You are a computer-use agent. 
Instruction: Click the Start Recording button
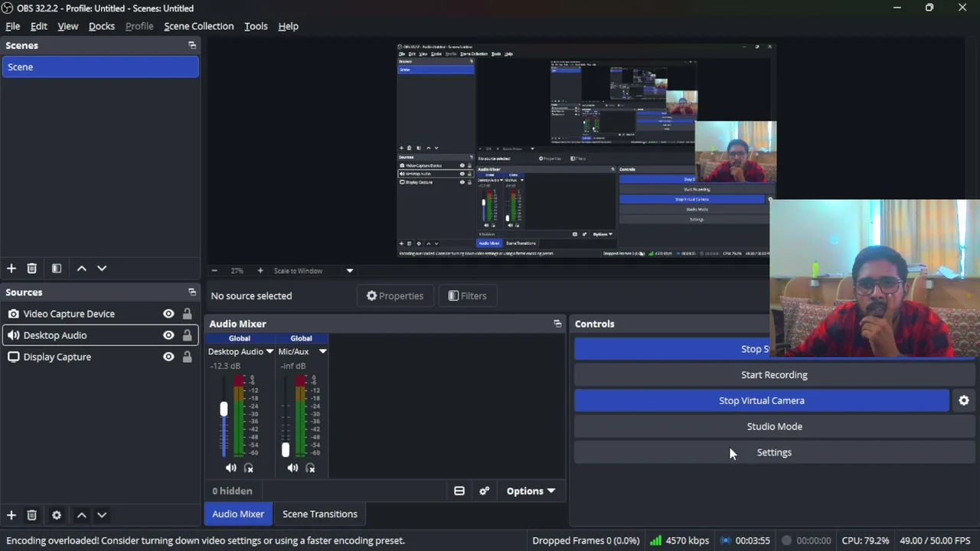point(774,375)
